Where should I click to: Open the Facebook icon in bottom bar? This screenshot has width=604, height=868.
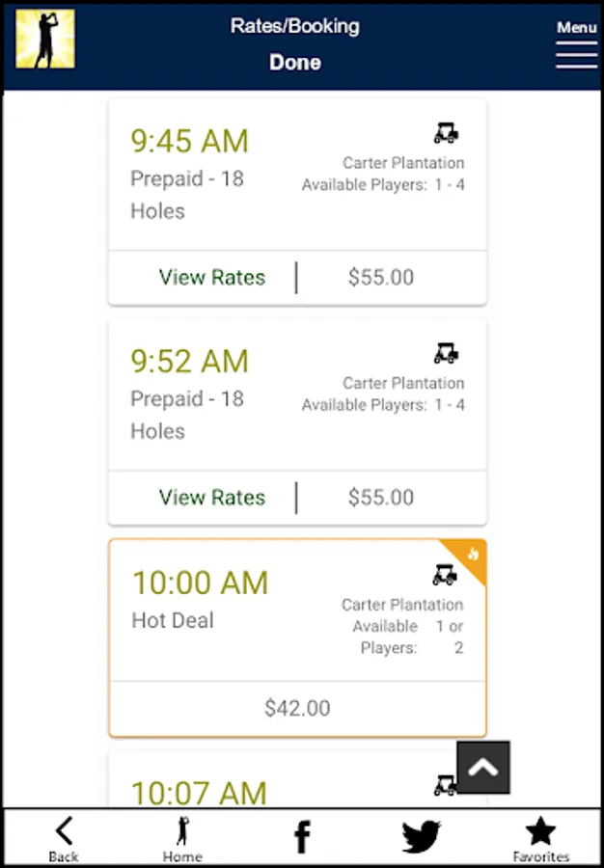click(x=302, y=837)
